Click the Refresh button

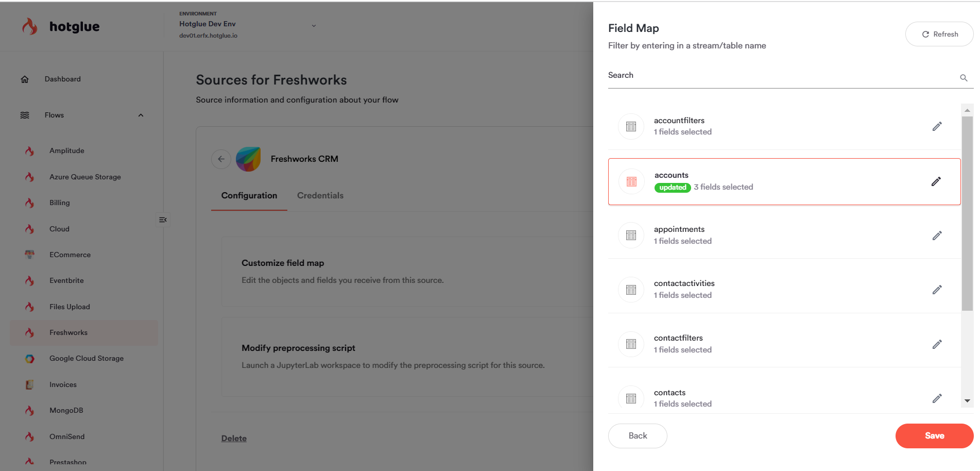pyautogui.click(x=939, y=34)
